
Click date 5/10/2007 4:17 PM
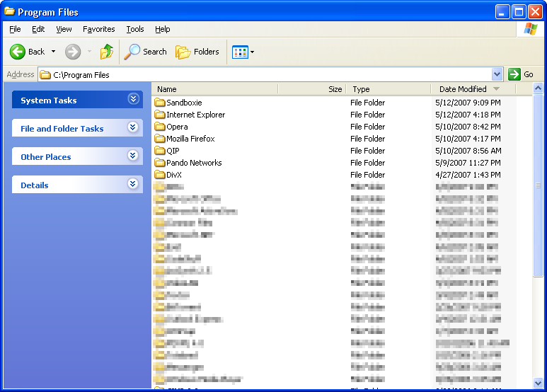pyautogui.click(x=468, y=139)
